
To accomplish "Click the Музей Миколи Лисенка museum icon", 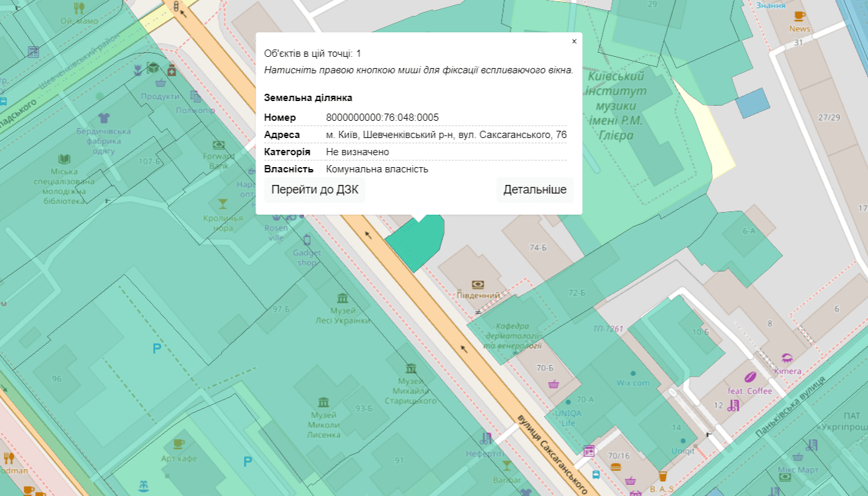I will 323,402.
